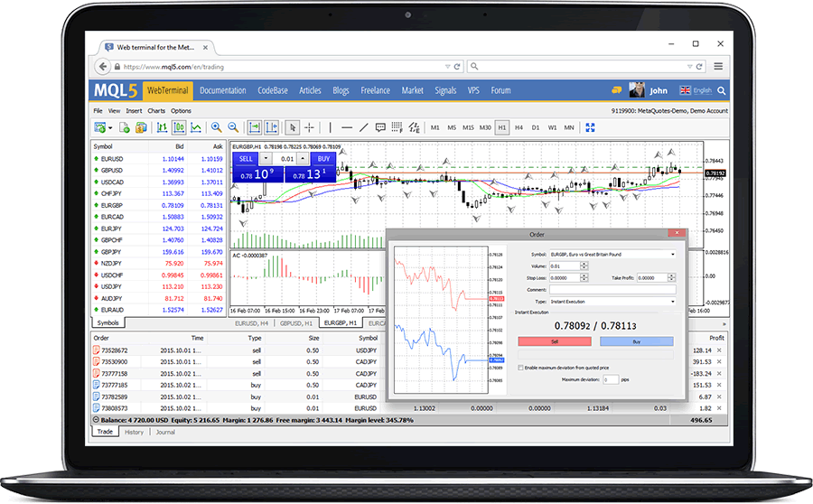Switch timeframe to M5

[x=452, y=127]
